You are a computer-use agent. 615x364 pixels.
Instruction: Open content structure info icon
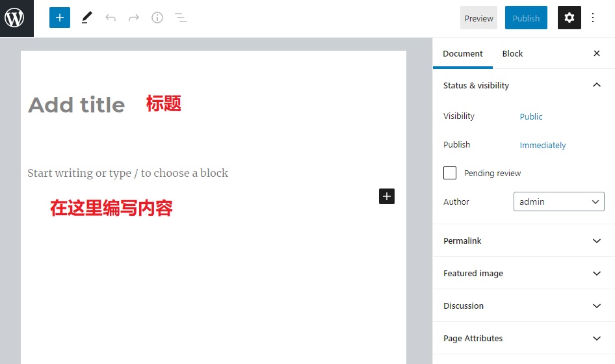(x=157, y=18)
